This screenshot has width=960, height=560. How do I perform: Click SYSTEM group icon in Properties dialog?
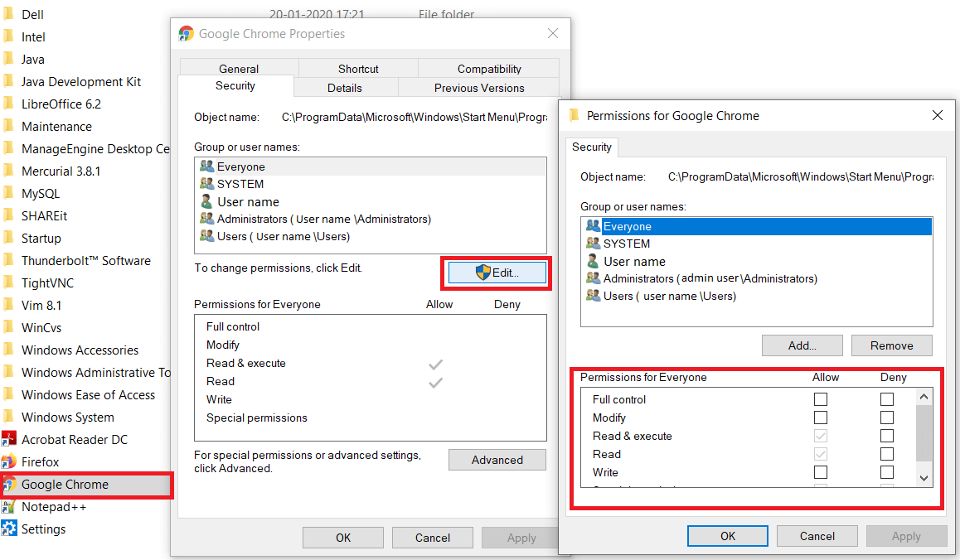[x=207, y=184]
